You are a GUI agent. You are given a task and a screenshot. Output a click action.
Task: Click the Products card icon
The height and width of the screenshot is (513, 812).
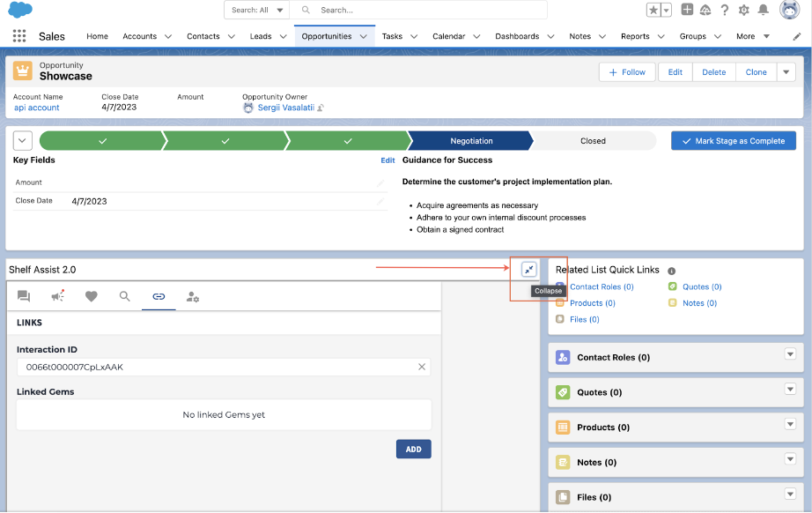[563, 427]
